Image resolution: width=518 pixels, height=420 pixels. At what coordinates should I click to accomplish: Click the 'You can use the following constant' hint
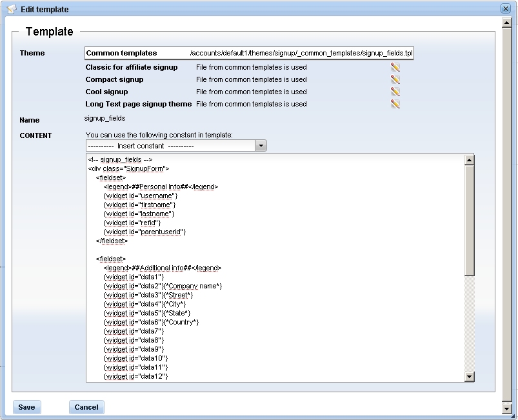159,135
